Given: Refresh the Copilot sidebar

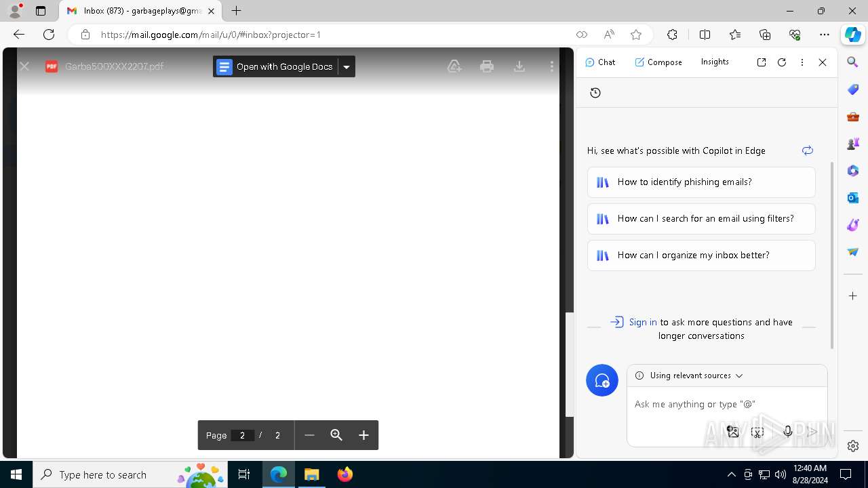Looking at the screenshot, I should click(782, 62).
